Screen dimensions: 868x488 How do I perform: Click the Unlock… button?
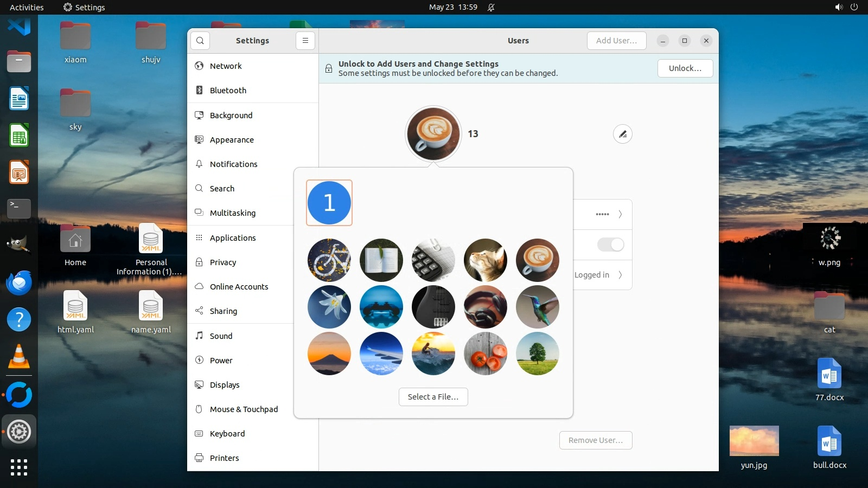click(685, 68)
